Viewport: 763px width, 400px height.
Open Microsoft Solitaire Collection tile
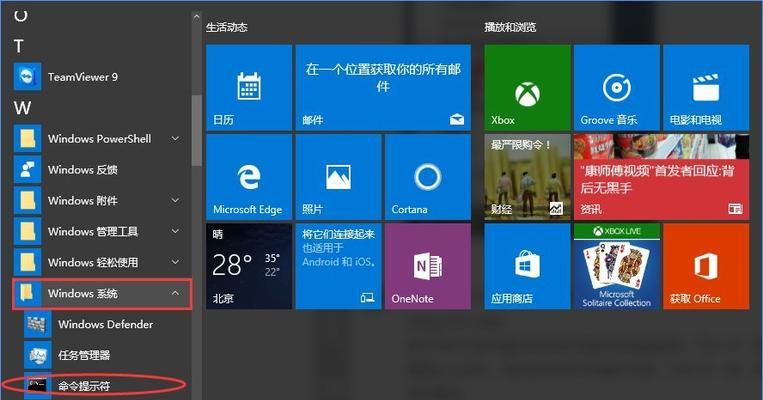(x=617, y=266)
